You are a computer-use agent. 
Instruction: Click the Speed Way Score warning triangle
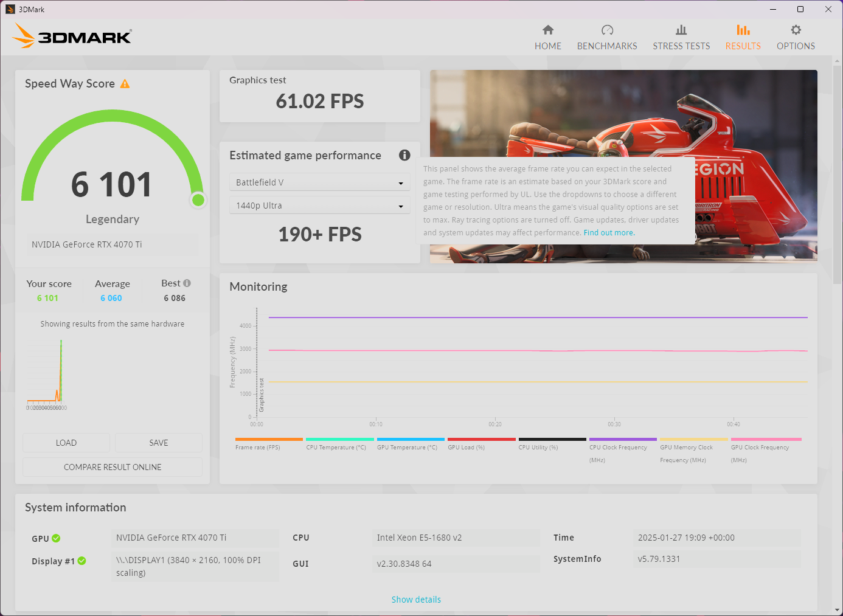click(x=125, y=84)
